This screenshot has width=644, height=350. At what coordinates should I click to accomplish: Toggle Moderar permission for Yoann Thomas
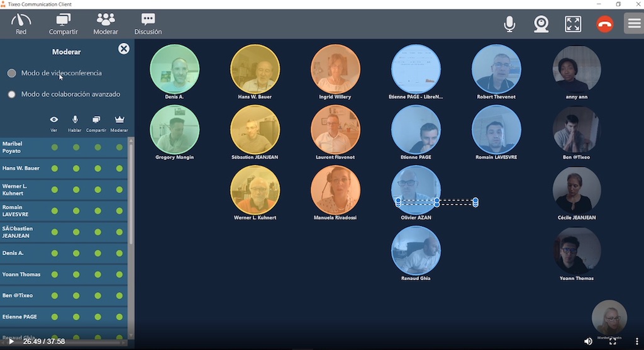tap(119, 274)
